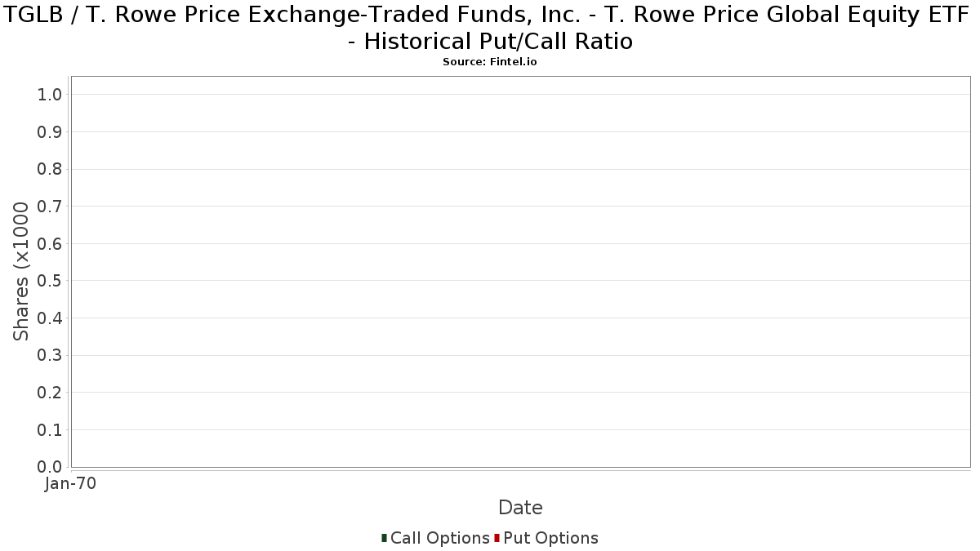
Task: Click the 0.0 y-axis tick label
Action: pos(50,467)
